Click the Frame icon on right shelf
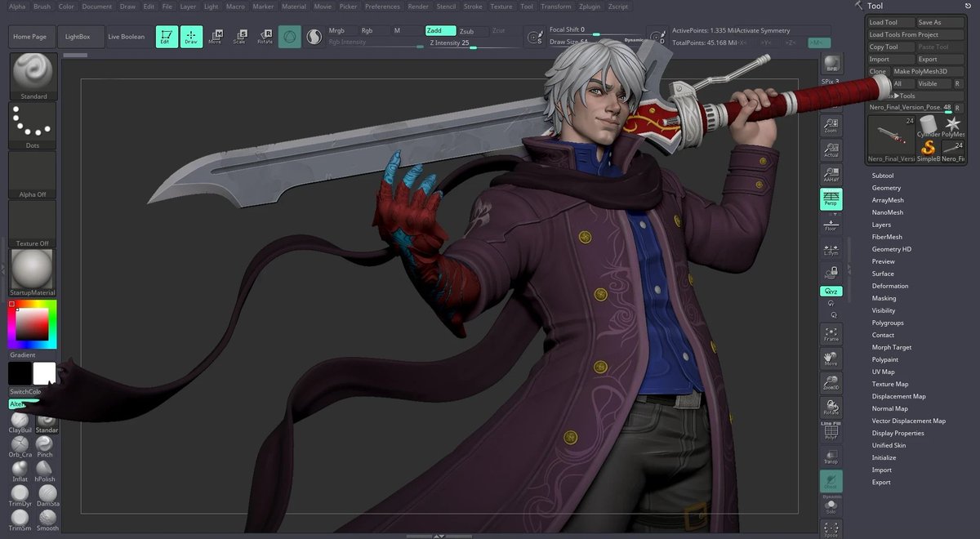Screen dimensions: 980x539 pos(831,334)
